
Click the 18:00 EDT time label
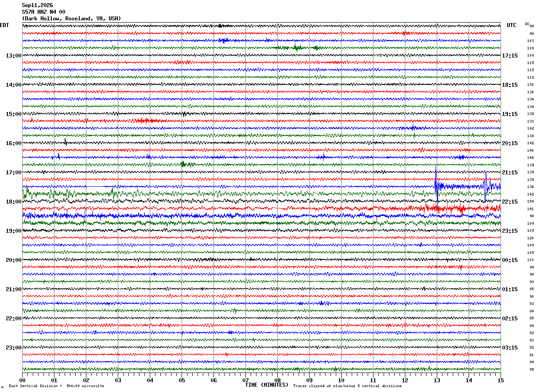click(13, 202)
